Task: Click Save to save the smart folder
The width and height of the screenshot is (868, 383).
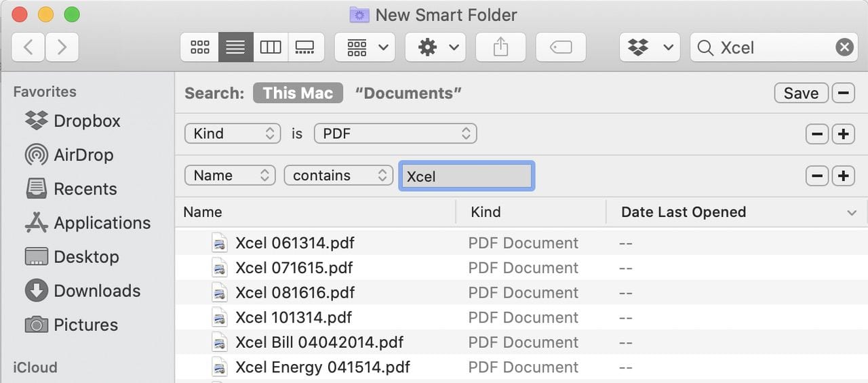Action: pos(801,93)
